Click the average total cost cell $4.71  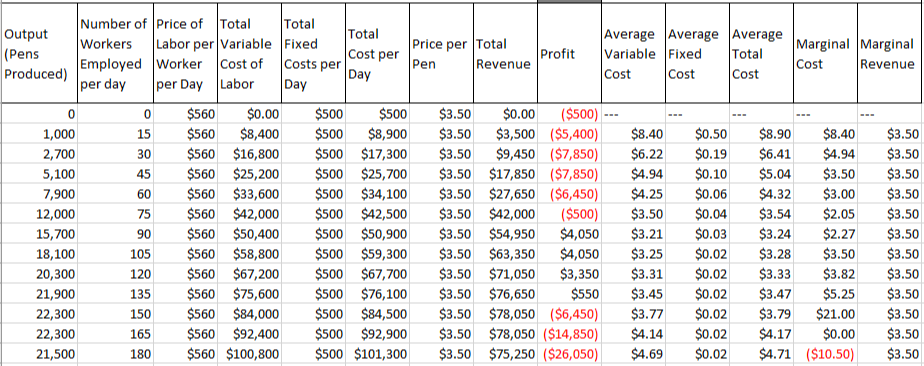[761, 354]
